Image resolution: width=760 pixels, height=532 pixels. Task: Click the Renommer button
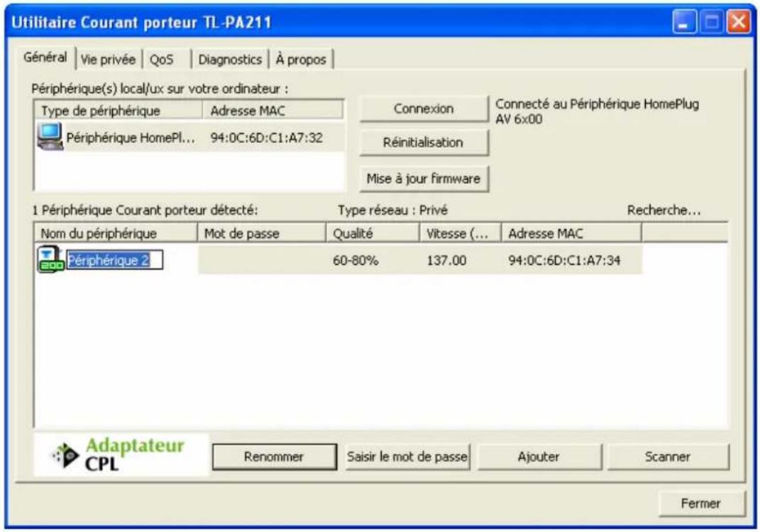point(274,456)
